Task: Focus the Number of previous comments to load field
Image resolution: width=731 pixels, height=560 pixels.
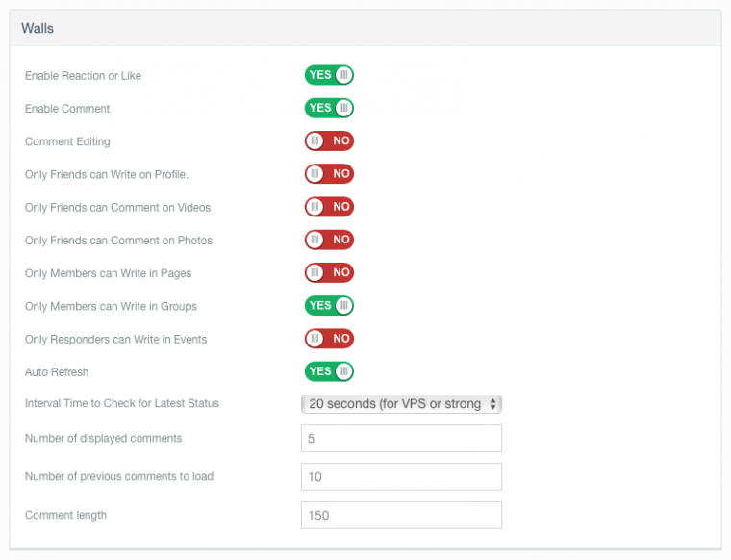Action: point(401,477)
